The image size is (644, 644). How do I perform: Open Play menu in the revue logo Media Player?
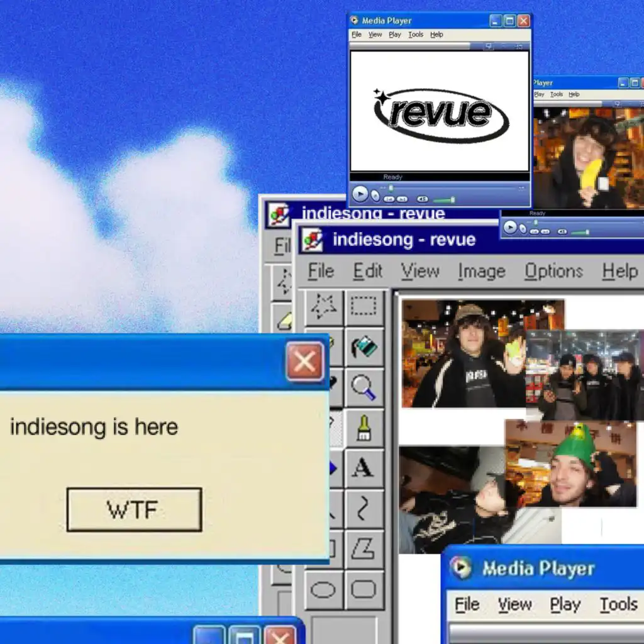pos(395,35)
